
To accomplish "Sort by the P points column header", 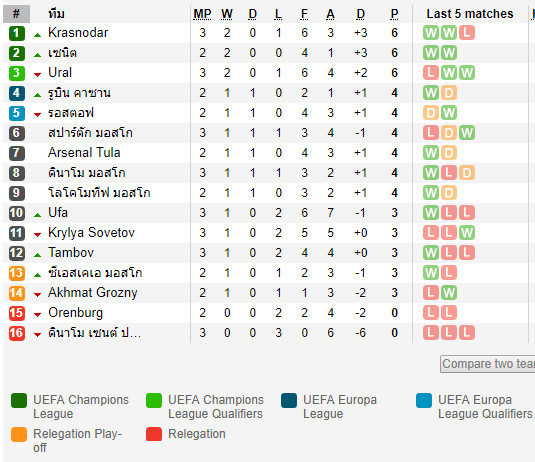I will click(394, 14).
